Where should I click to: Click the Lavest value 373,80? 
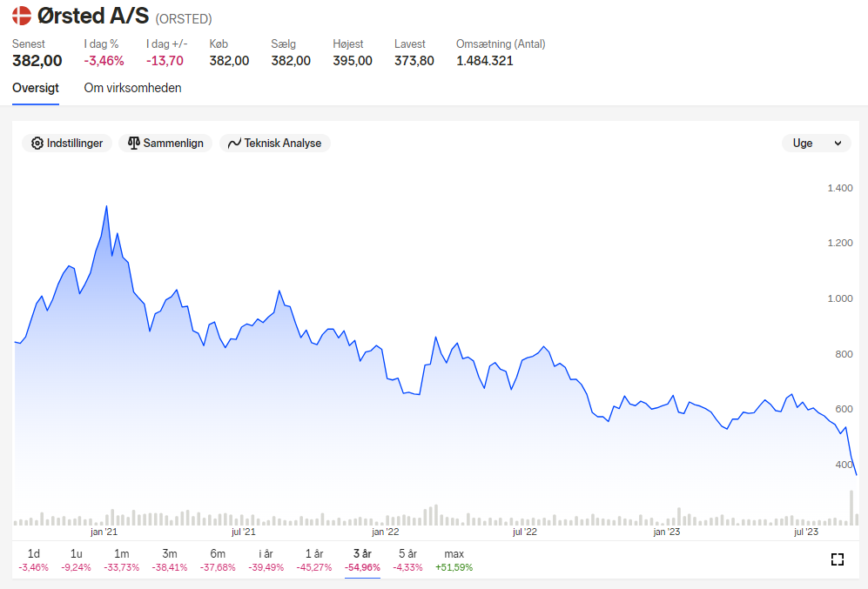[414, 61]
